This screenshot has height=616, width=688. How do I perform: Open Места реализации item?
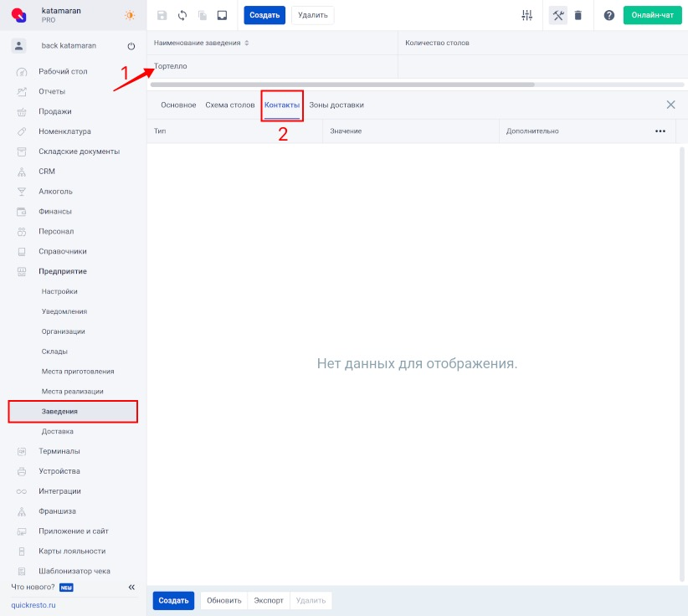tap(72, 392)
